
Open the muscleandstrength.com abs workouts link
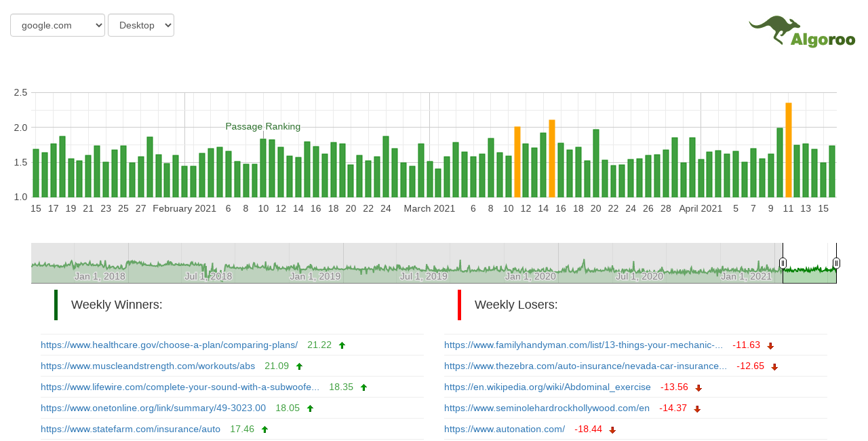[148, 366]
